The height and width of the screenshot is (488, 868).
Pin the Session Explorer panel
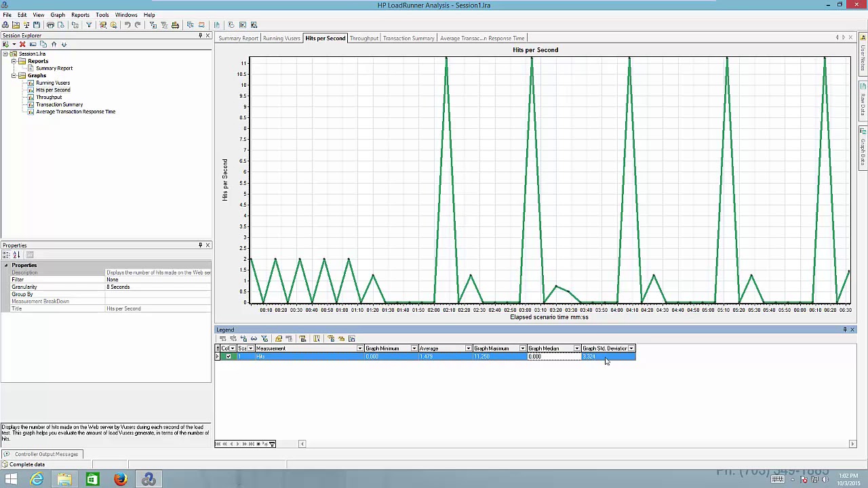(200, 35)
